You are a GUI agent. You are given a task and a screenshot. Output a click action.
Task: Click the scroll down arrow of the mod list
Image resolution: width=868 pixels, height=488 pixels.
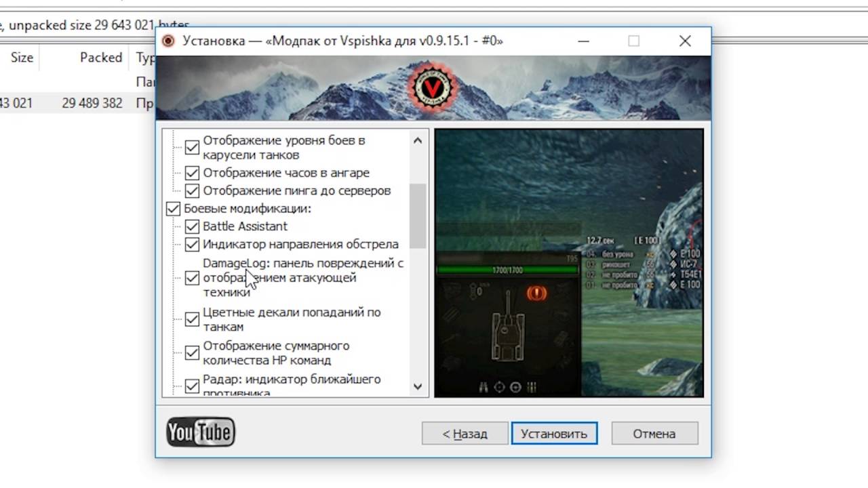coord(418,386)
